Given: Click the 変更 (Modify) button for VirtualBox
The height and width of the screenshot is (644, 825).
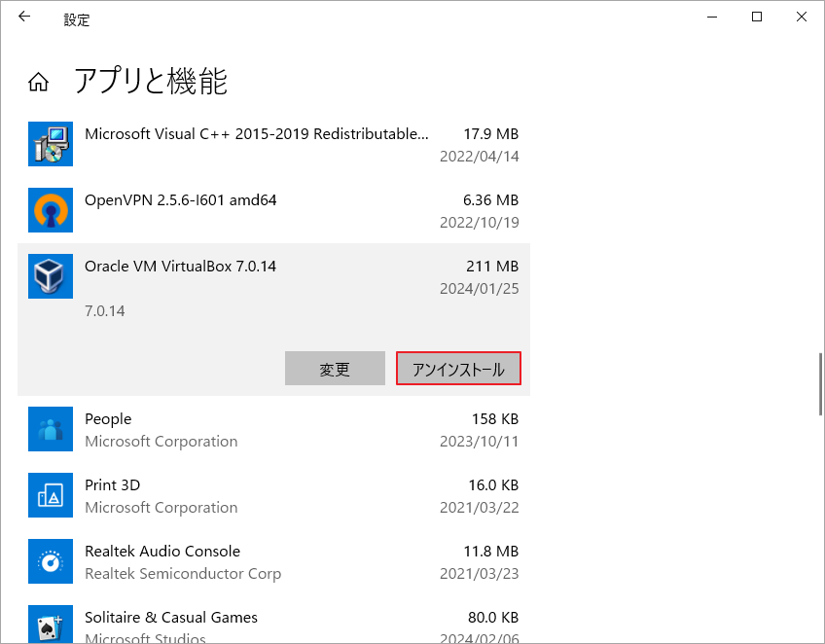Looking at the screenshot, I should (335, 369).
